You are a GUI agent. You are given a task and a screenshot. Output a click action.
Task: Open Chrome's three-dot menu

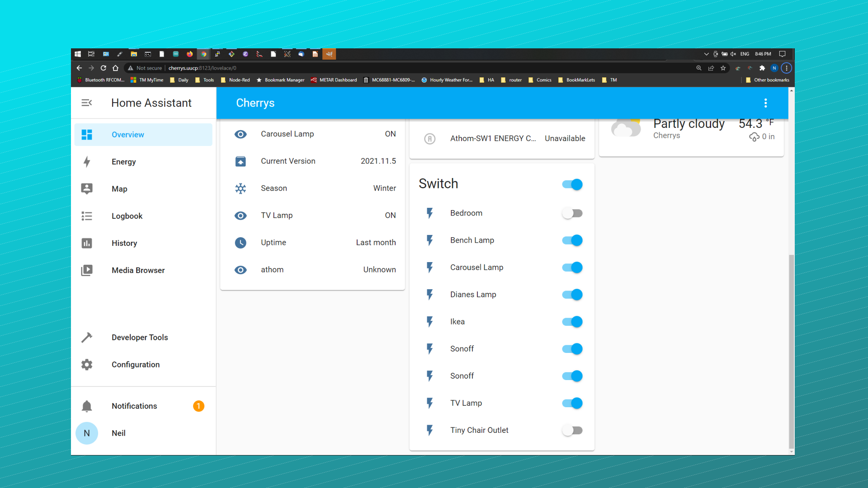pos(787,68)
